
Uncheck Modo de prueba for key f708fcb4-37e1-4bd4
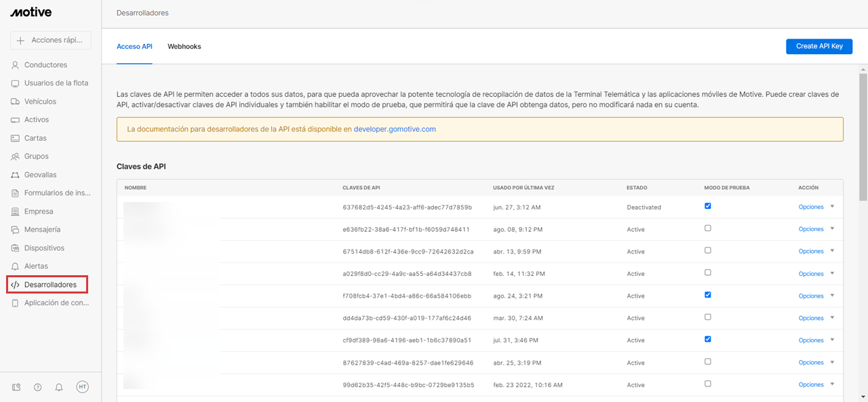pos(707,295)
